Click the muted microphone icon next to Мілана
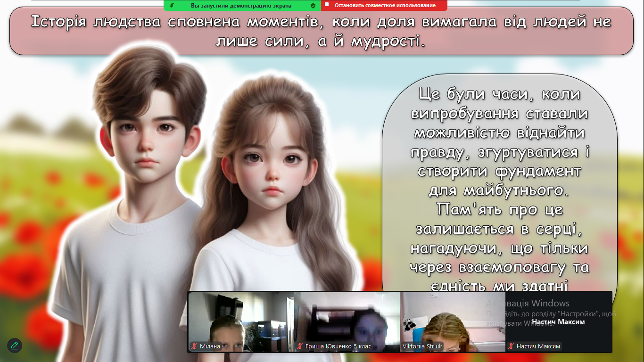Image resolution: width=644 pixels, height=362 pixels. (x=194, y=346)
